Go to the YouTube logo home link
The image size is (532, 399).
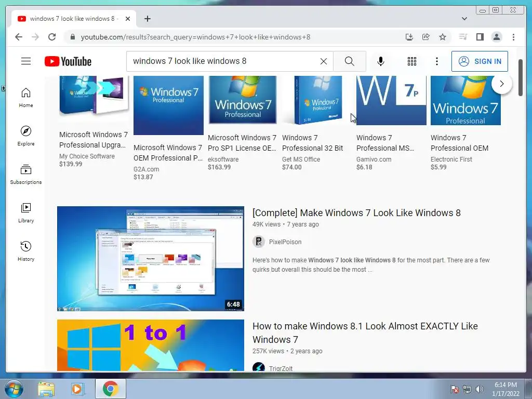click(x=68, y=61)
